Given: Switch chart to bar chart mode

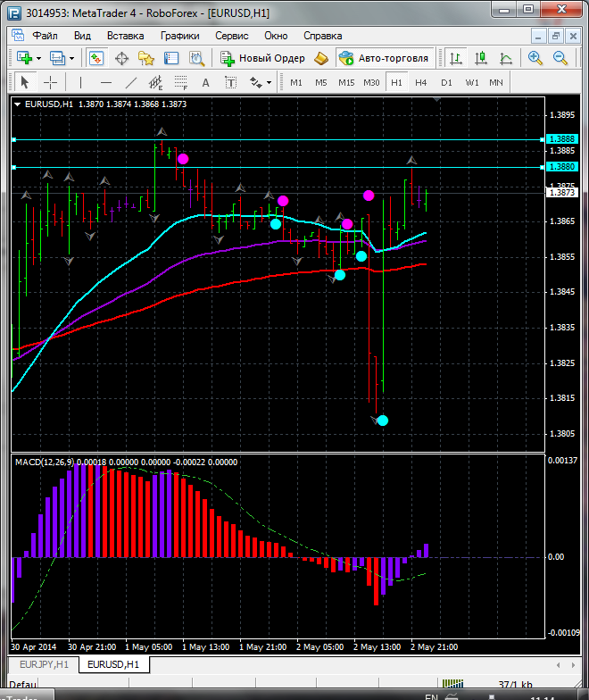Looking at the screenshot, I should pyautogui.click(x=456, y=58).
